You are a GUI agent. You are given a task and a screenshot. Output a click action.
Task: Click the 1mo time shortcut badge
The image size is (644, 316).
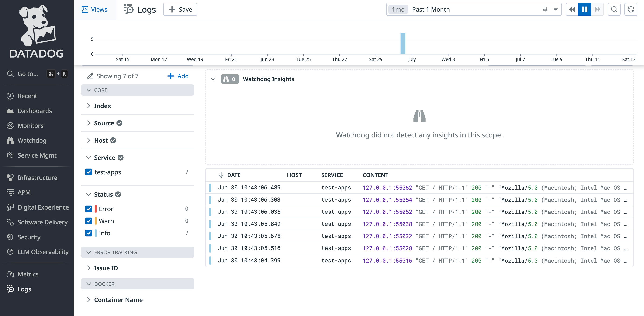tap(398, 10)
